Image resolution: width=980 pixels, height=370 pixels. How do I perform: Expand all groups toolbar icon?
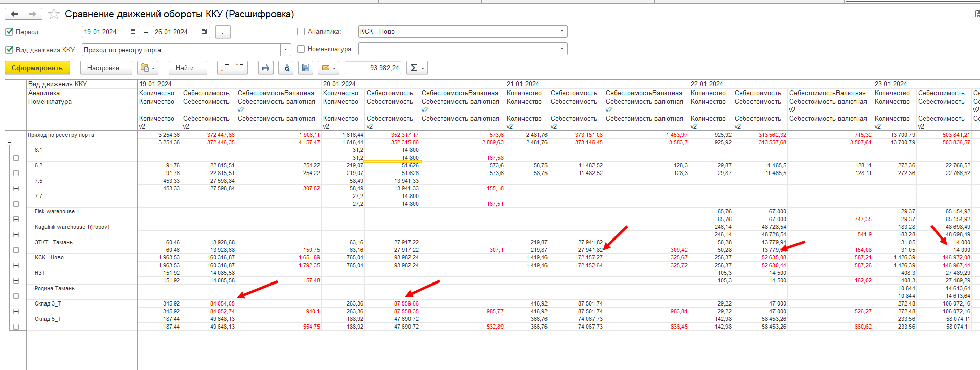click(225, 68)
